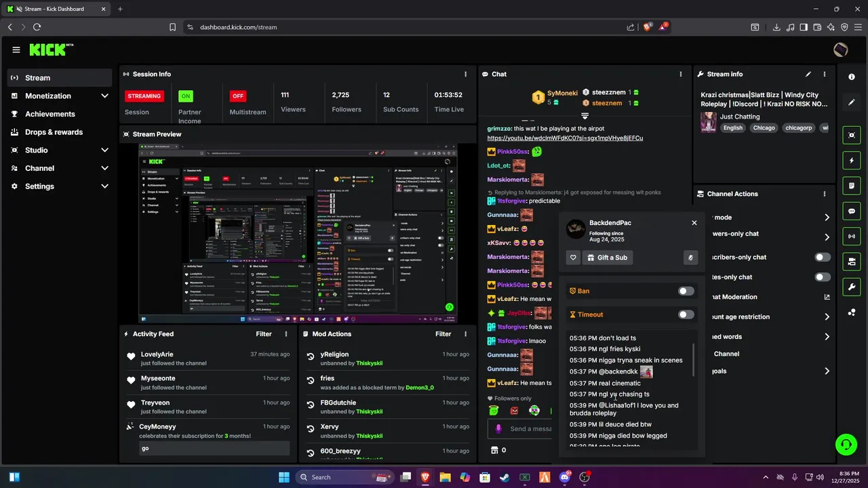Viewport: 868px width, 488px height.
Task: Click the info icon in the right sidebar
Action: (x=852, y=77)
